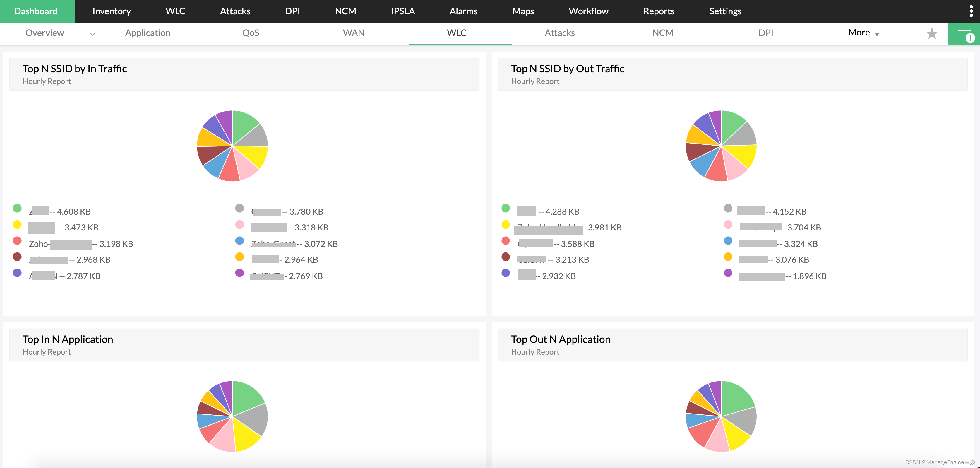Click orange legend dot for 2.964 KB
Viewport: 980px width, 468px height.
pos(240,257)
